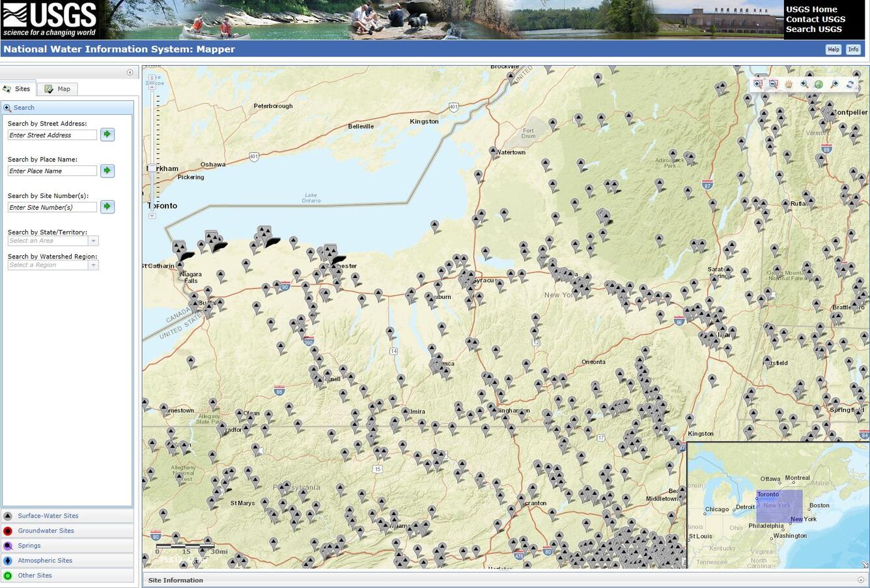Focus the Enter Place Name field
Viewport: 870px width, 588px height.
coord(52,171)
